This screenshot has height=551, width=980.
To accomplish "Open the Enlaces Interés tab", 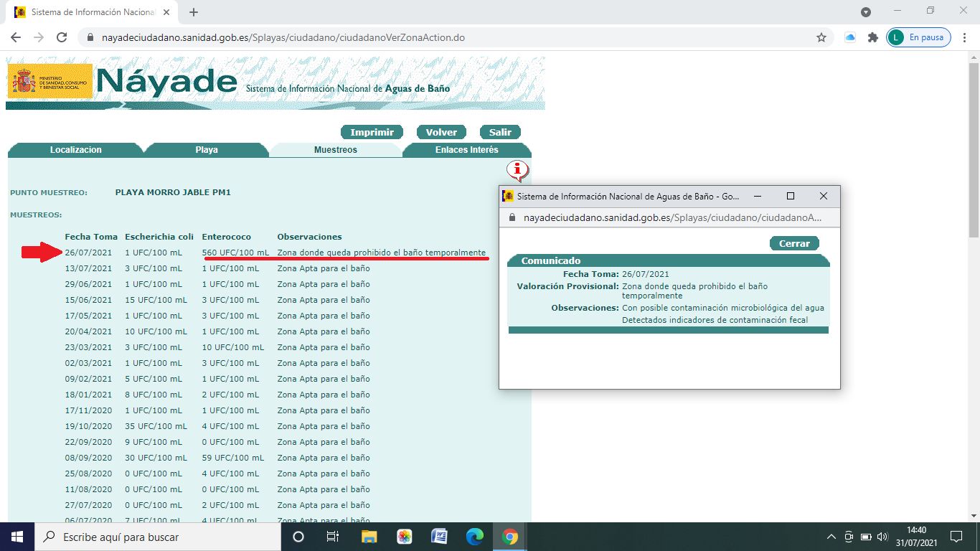I will (466, 150).
